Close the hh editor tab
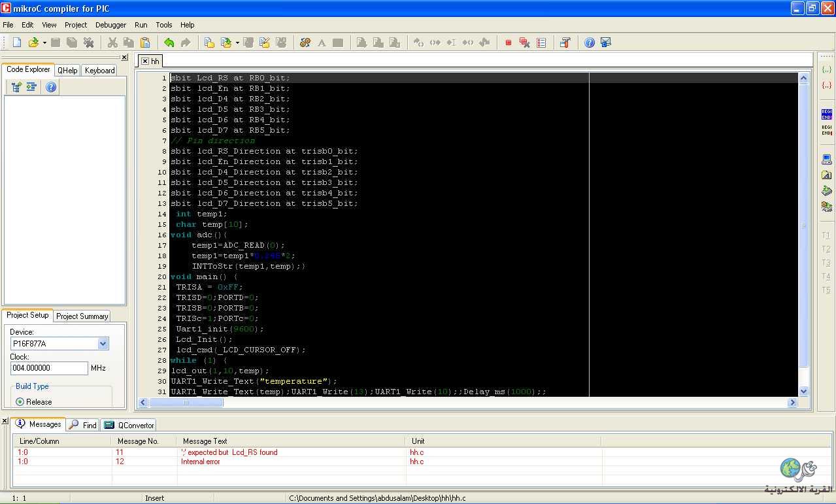This screenshot has width=836, height=504. pos(145,61)
